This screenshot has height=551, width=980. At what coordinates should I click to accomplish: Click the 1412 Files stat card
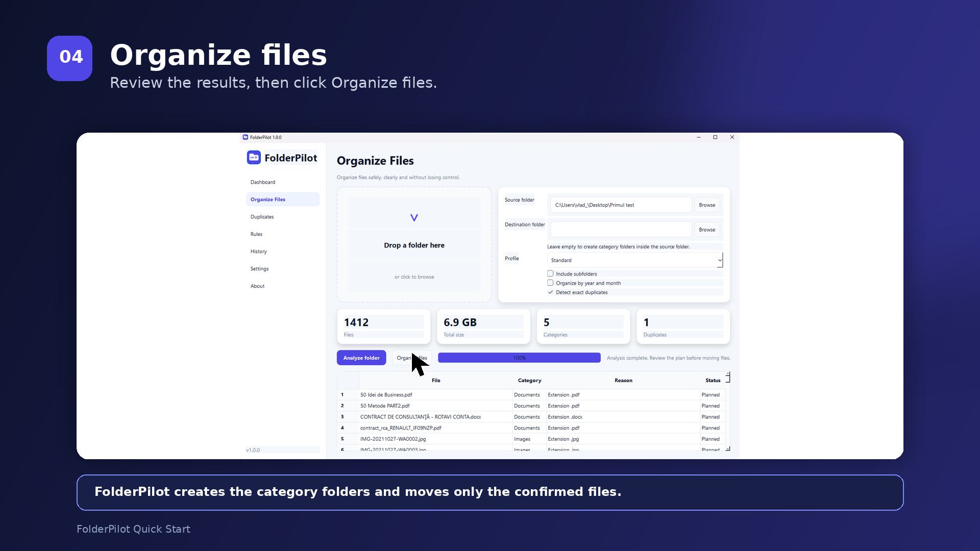pos(383,327)
